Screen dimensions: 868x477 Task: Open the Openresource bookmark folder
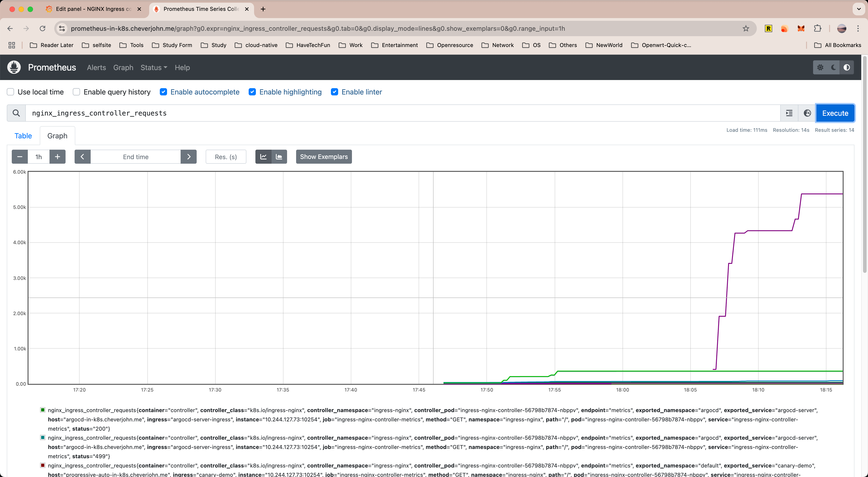tap(450, 45)
